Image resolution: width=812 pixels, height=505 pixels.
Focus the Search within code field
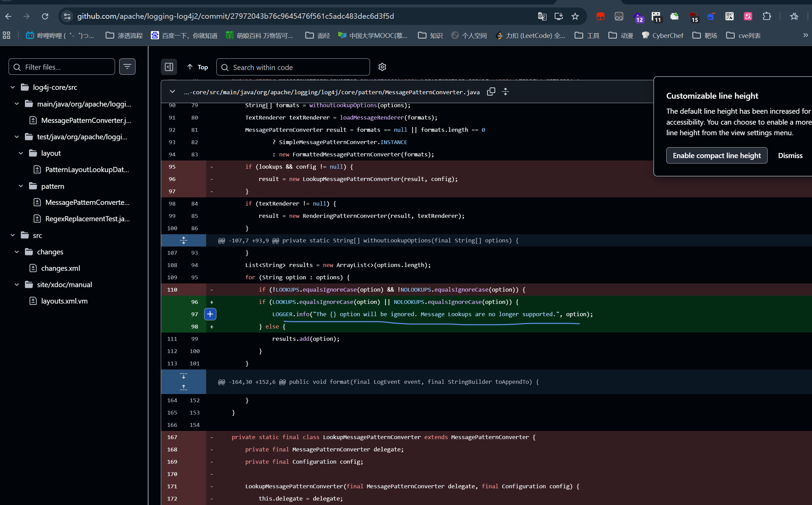tap(293, 67)
